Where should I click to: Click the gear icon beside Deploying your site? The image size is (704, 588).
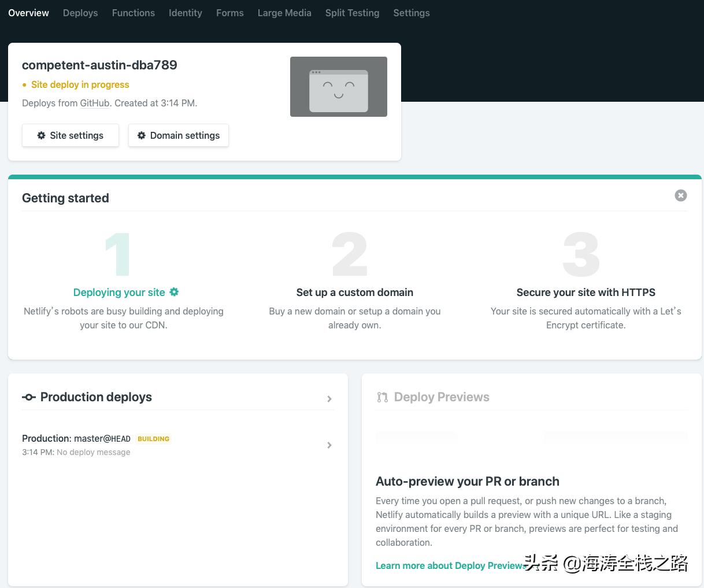click(x=173, y=292)
